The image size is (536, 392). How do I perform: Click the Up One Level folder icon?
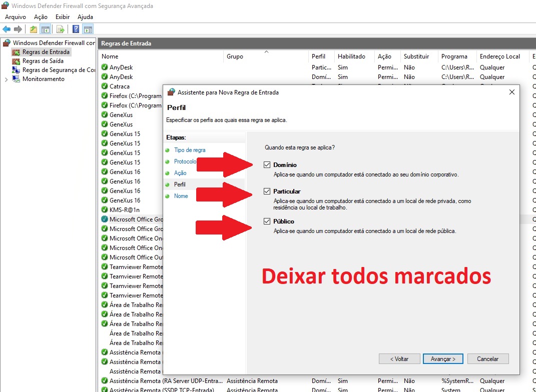click(34, 29)
